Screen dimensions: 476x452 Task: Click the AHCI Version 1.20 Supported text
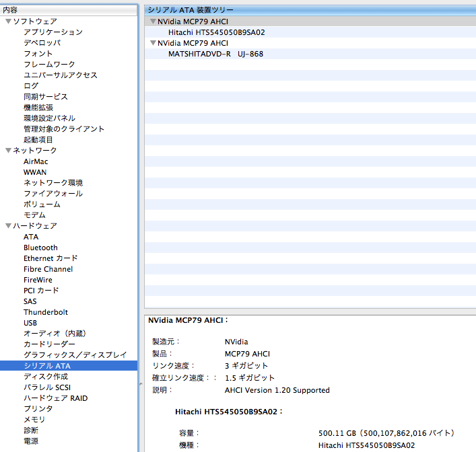coord(277,390)
